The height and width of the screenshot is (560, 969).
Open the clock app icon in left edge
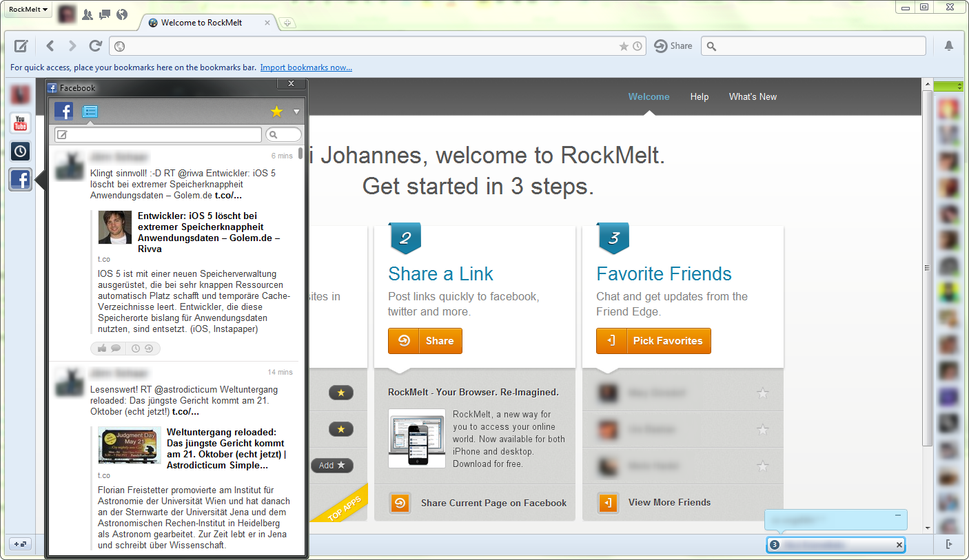coord(21,152)
